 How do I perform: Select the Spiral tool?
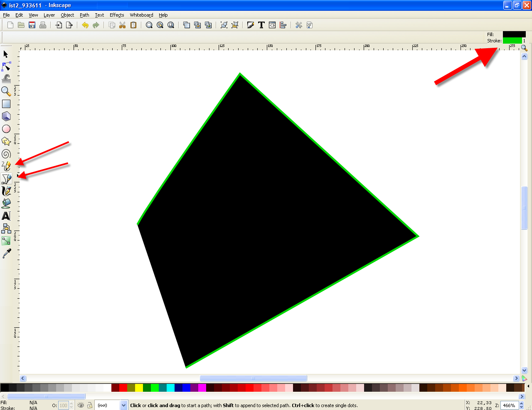pos(6,154)
